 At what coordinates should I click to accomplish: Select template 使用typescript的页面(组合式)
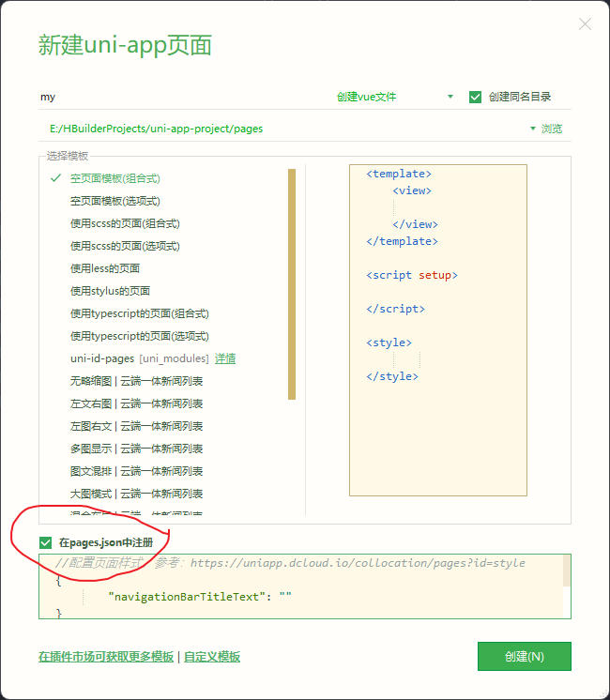pos(139,313)
